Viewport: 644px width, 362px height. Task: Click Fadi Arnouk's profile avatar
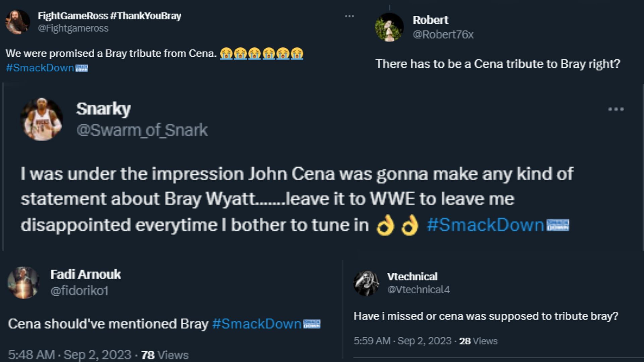23,283
